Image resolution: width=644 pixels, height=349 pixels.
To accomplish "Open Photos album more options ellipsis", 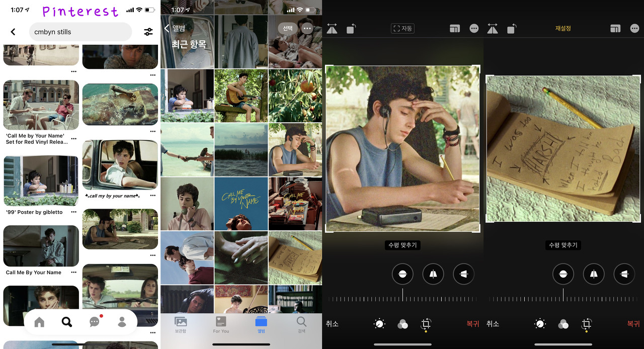I will pos(307,28).
